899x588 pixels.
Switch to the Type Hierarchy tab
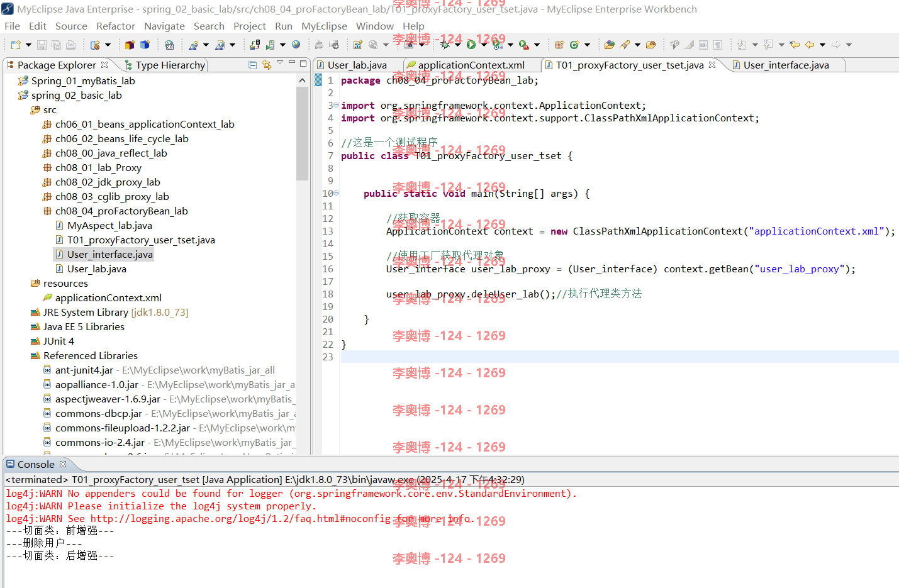tap(165, 65)
